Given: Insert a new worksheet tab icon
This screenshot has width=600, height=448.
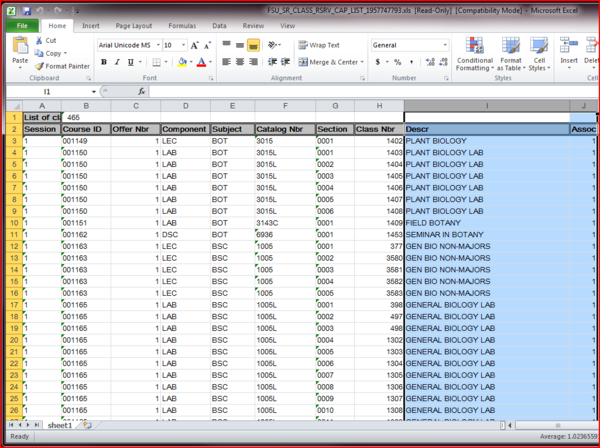Looking at the screenshot, I should [88, 425].
